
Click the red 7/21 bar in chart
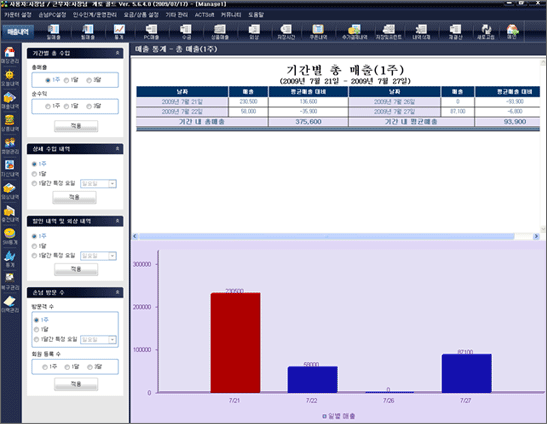pos(235,343)
